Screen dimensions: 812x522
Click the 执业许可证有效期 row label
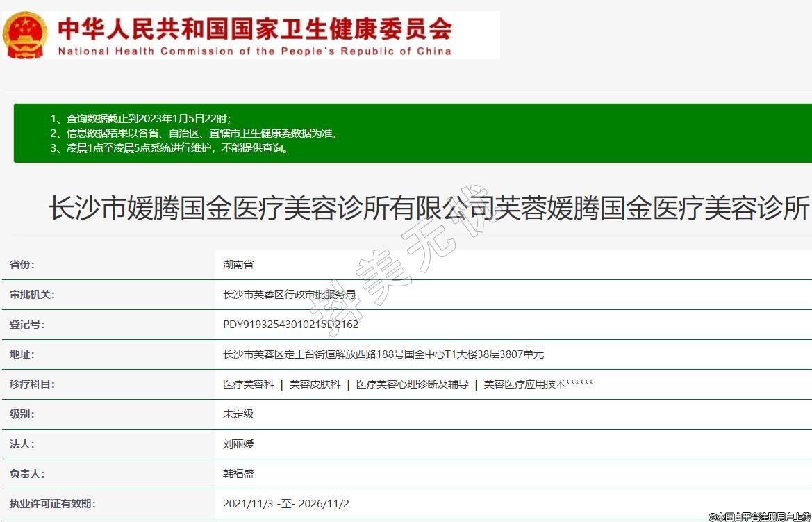click(52, 504)
